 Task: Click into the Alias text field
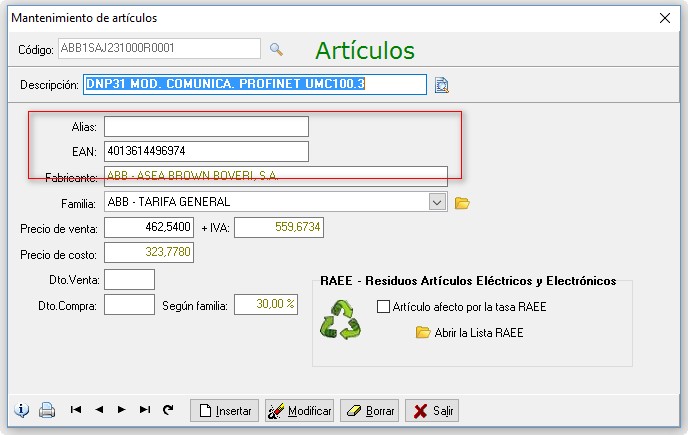click(206, 127)
